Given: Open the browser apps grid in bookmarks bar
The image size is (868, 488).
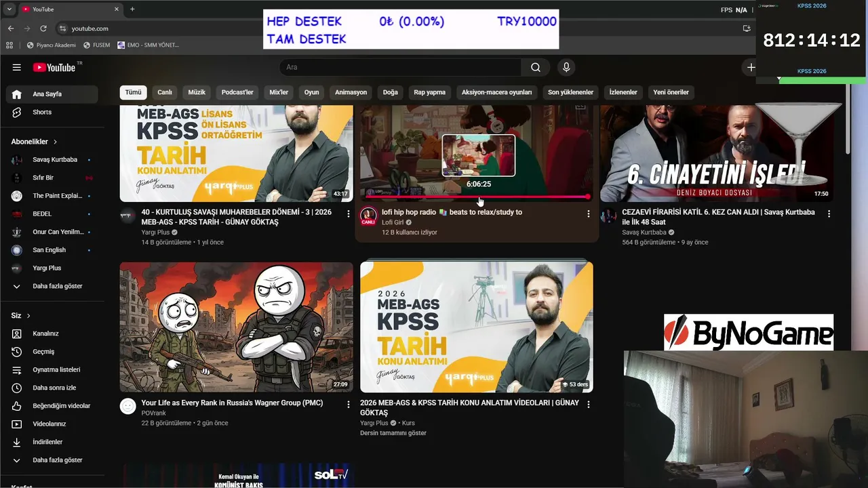Looking at the screenshot, I should [9, 45].
